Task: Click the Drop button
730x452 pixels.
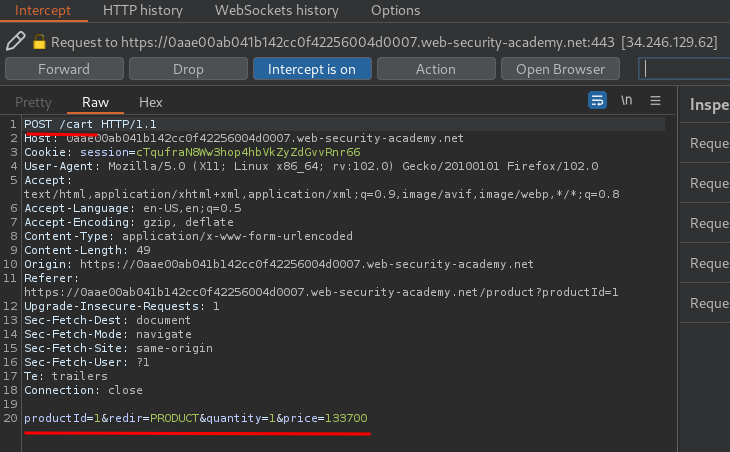Action: click(188, 69)
